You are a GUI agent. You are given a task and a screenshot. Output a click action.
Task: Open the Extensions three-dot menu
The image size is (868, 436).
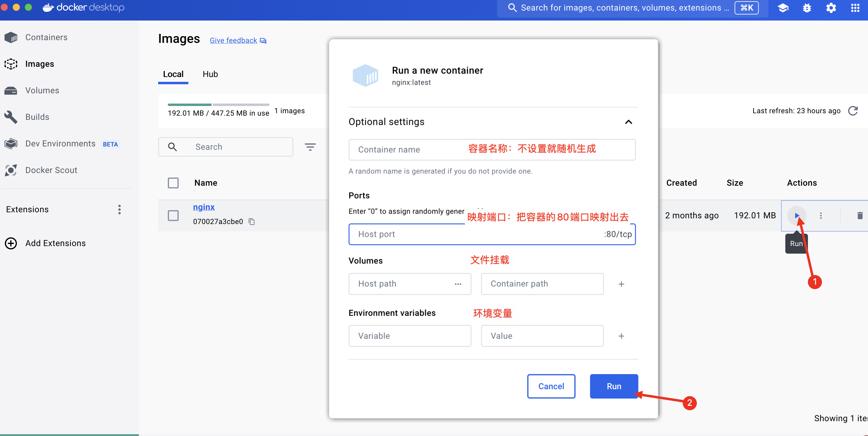(119, 210)
